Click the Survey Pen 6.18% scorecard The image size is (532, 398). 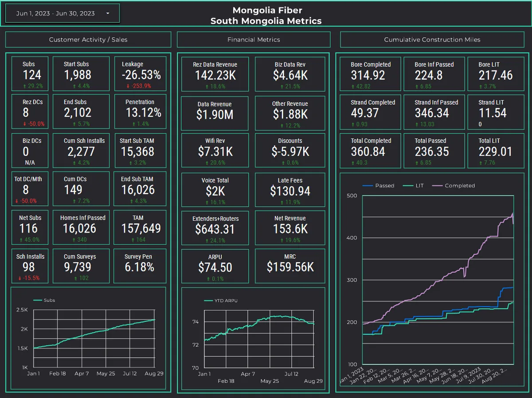point(140,266)
